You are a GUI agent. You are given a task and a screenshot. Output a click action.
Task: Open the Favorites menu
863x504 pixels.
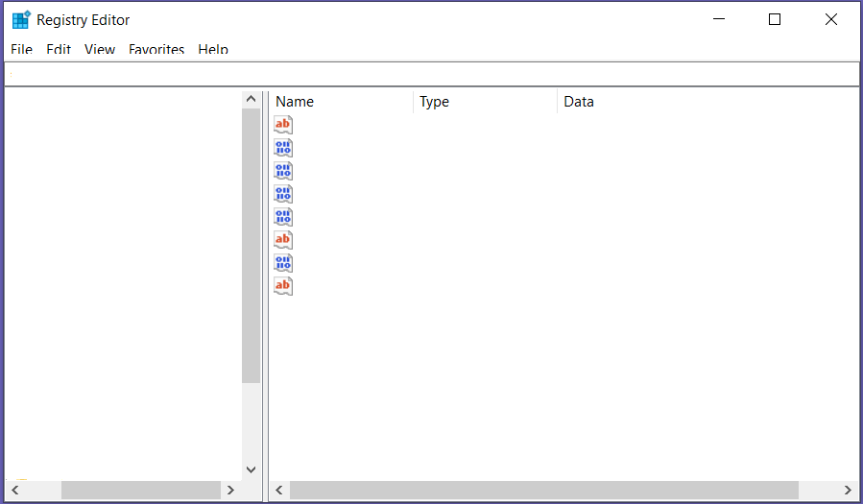(156, 49)
